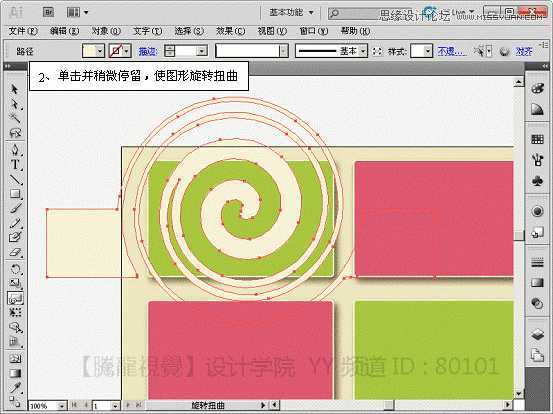Select the Mesh tool
This screenshot has width=553, height=414.
coord(15,359)
